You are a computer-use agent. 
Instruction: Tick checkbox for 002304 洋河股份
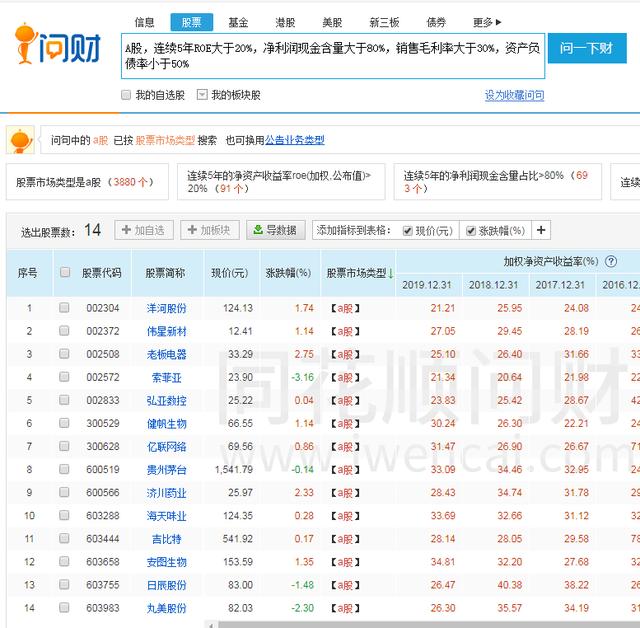(64, 308)
